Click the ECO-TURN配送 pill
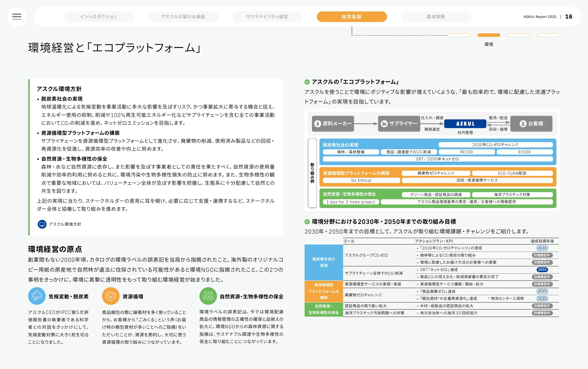 point(512,173)
